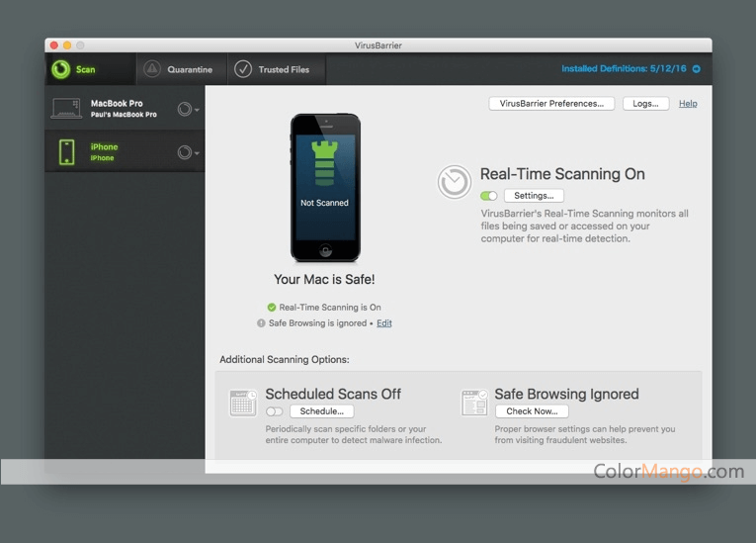756x543 pixels.
Task: Click the Real-Time Scanning clock icon
Action: 455,182
